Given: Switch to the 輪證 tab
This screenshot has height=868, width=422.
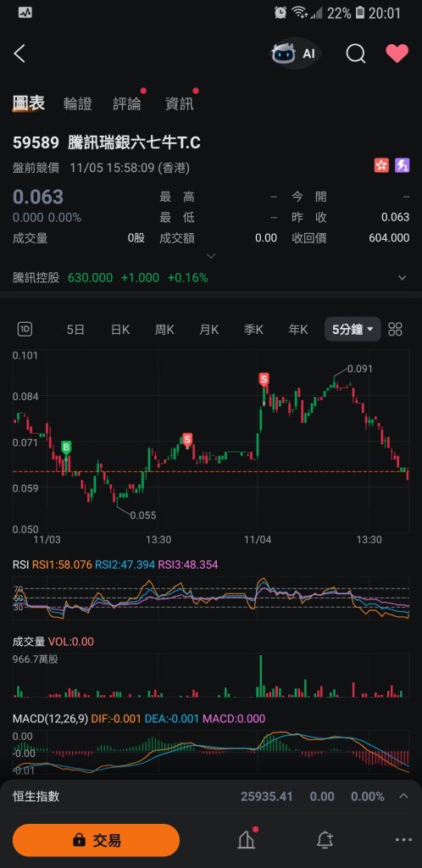Looking at the screenshot, I should pyautogui.click(x=77, y=103).
